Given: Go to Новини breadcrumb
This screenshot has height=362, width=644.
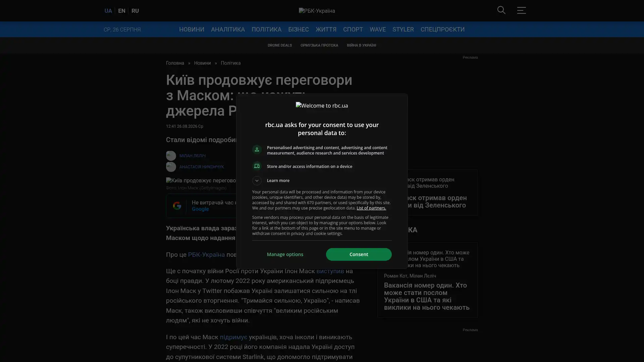Looking at the screenshot, I should [x=202, y=63].
